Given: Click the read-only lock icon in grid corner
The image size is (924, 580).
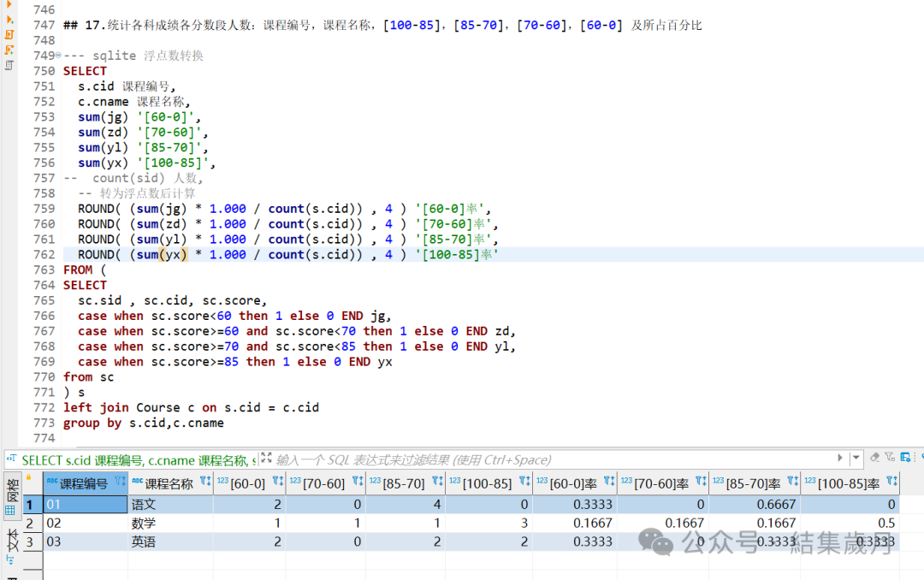Looking at the screenshot, I should [x=28, y=478].
